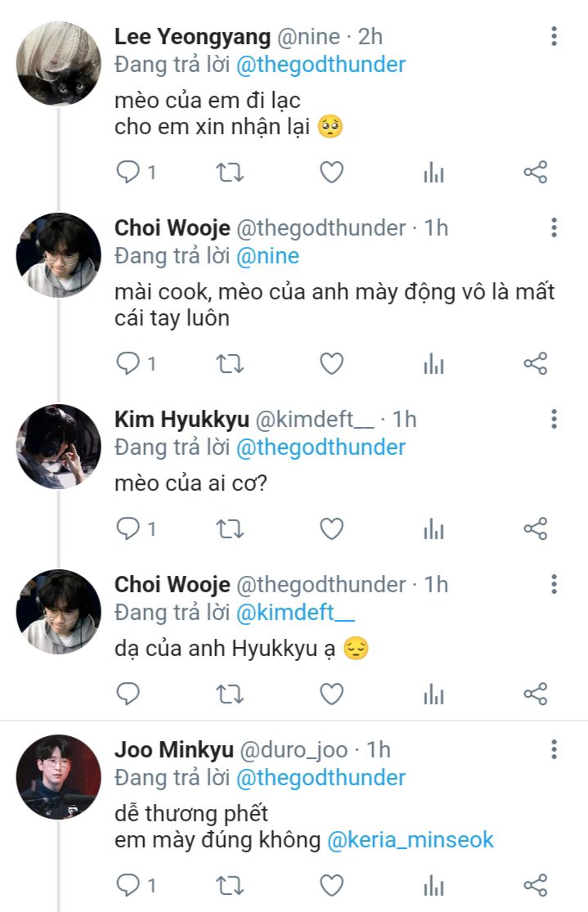This screenshot has height=912, width=588.
Task: Open more options on Lee Yeongyang's tweet
Action: 554,37
